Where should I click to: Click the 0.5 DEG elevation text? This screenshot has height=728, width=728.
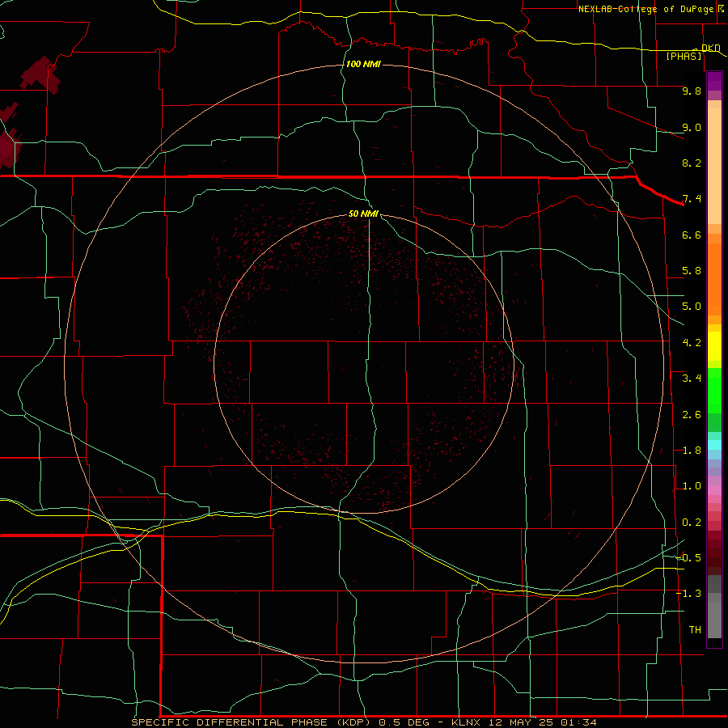405,722
